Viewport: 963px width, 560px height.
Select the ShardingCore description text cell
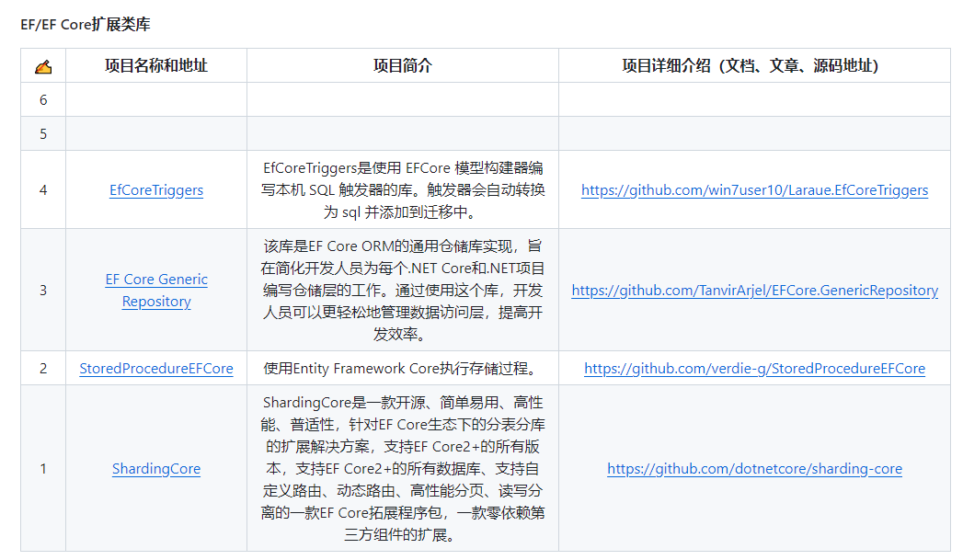pyautogui.click(x=402, y=468)
